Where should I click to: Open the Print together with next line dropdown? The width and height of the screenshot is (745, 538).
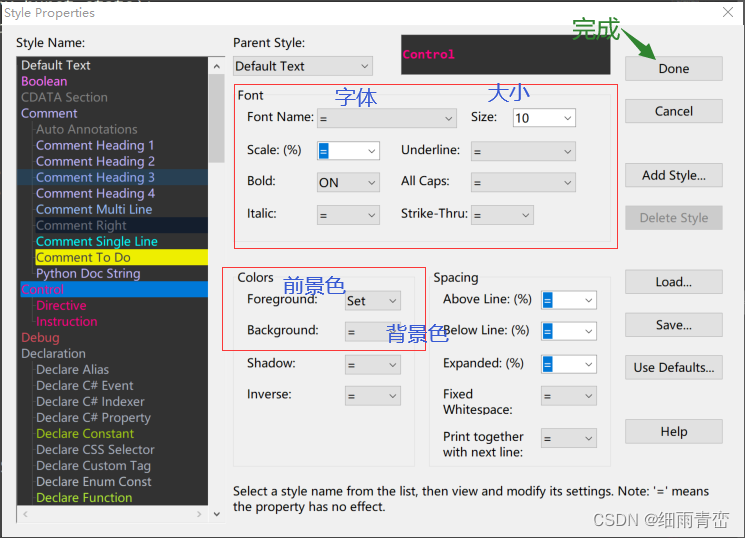pyautogui.click(x=569, y=438)
